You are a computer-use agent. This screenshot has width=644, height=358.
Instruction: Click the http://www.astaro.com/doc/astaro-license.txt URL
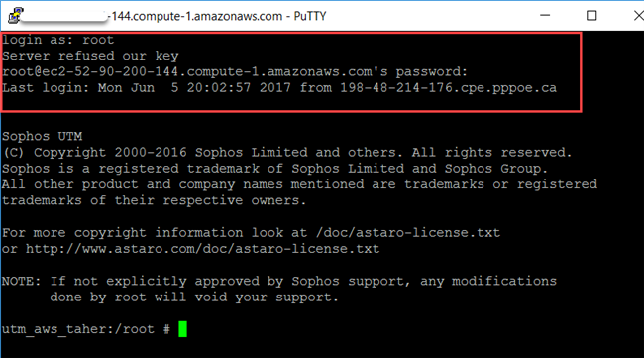pyautogui.click(x=202, y=249)
